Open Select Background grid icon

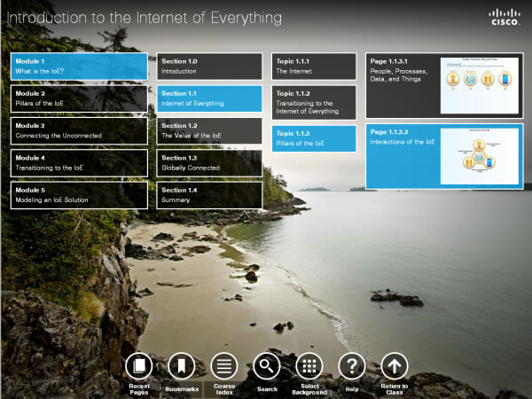(x=309, y=366)
